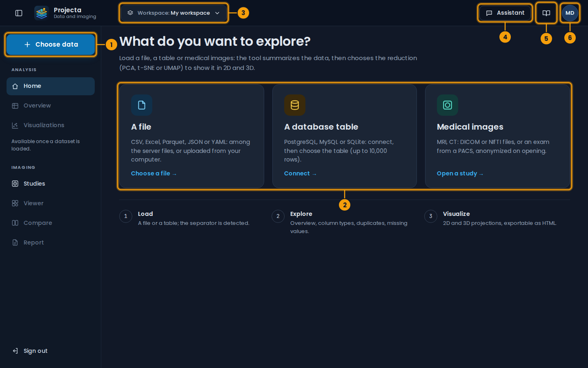
Task: Follow the Choose a file link
Action: 154,174
